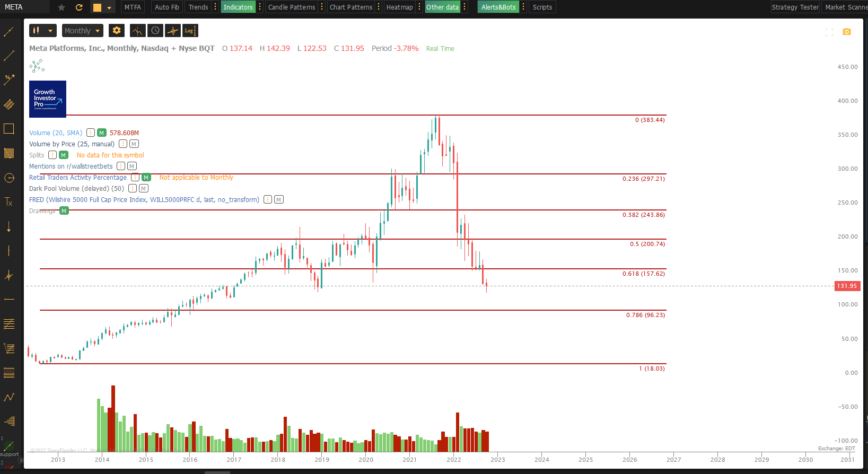Click the Growth Investor Pro logo
Screen dimensions: 868x474
tap(48, 99)
